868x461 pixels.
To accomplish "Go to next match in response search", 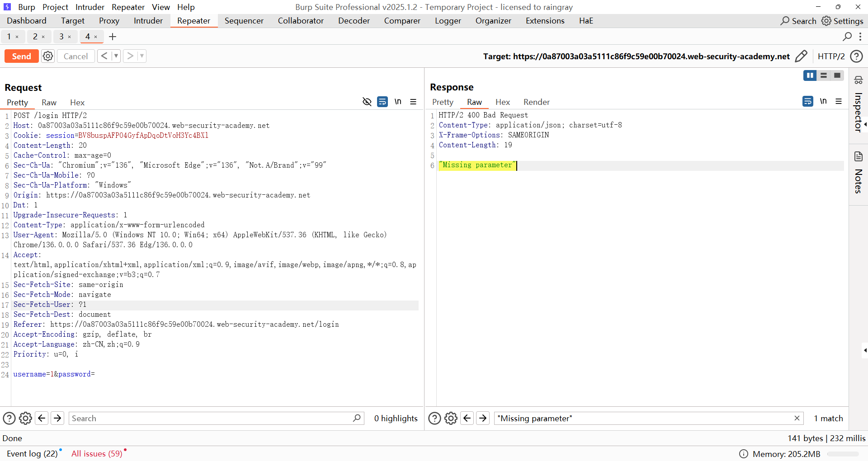I will (x=483, y=418).
